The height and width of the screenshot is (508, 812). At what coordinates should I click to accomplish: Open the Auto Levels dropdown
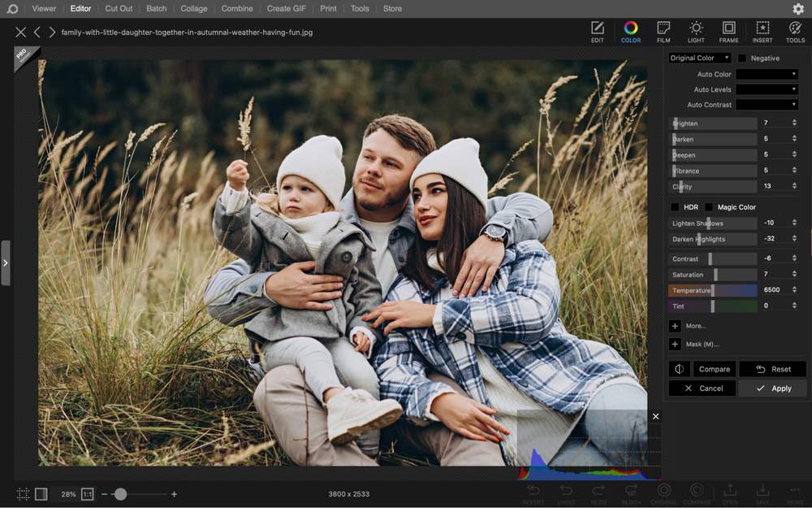click(x=767, y=89)
